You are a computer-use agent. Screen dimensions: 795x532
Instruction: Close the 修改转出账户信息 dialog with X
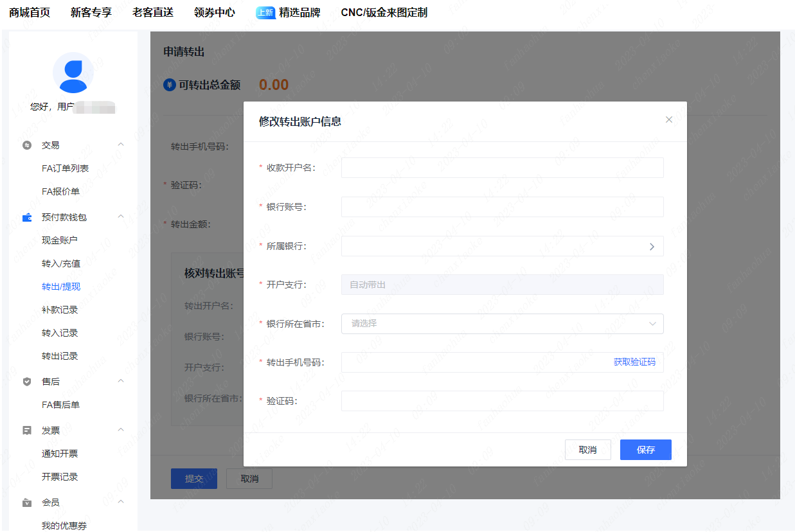(668, 120)
